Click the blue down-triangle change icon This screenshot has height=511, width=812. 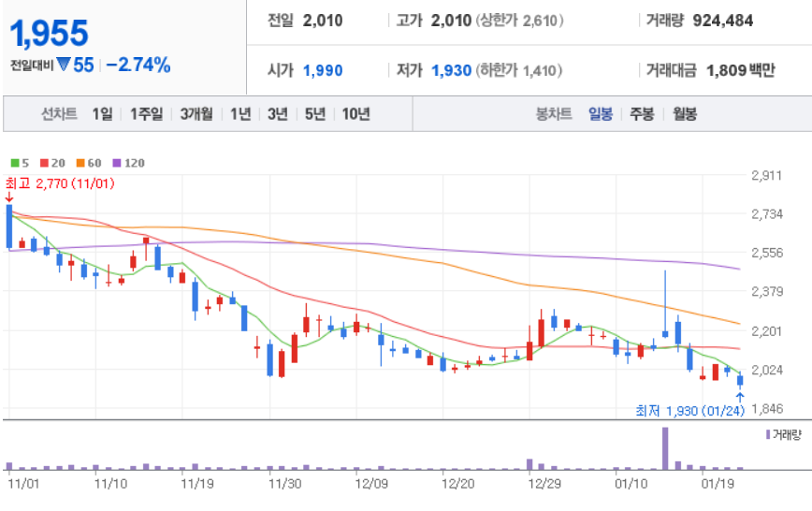click(x=64, y=65)
